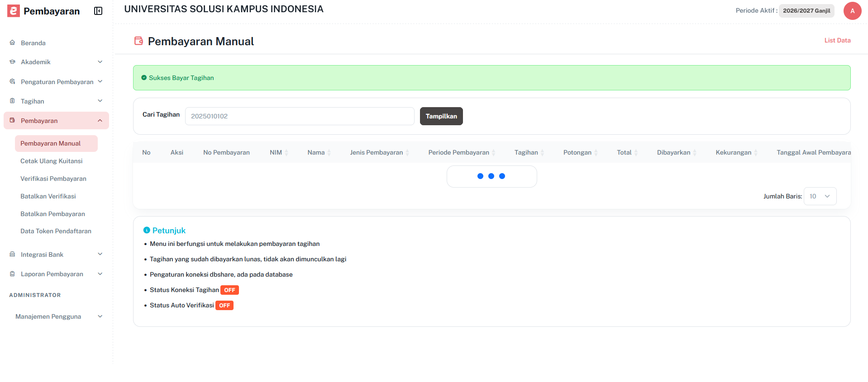Sort by Total column arrows
The image size is (868, 382).
[x=636, y=153]
